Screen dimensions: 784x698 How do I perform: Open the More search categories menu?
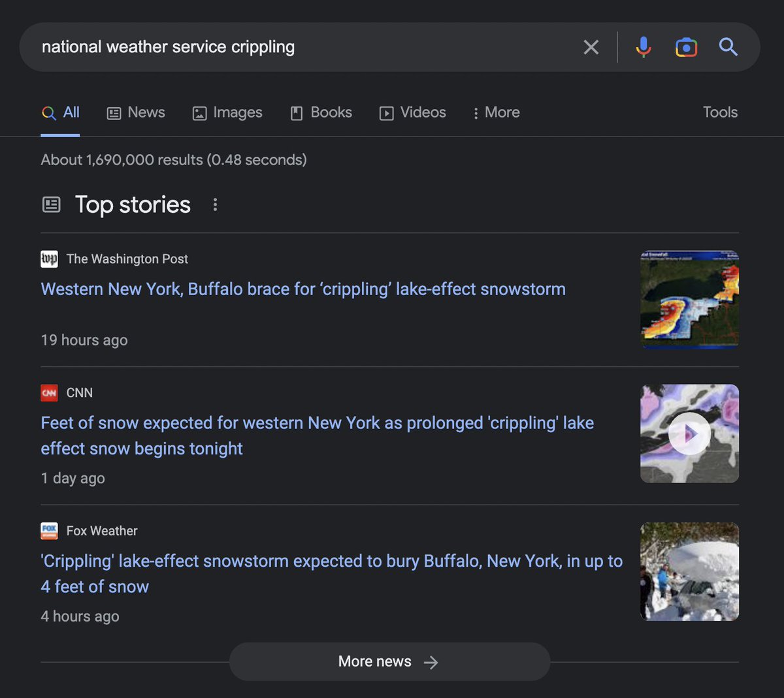pos(497,112)
